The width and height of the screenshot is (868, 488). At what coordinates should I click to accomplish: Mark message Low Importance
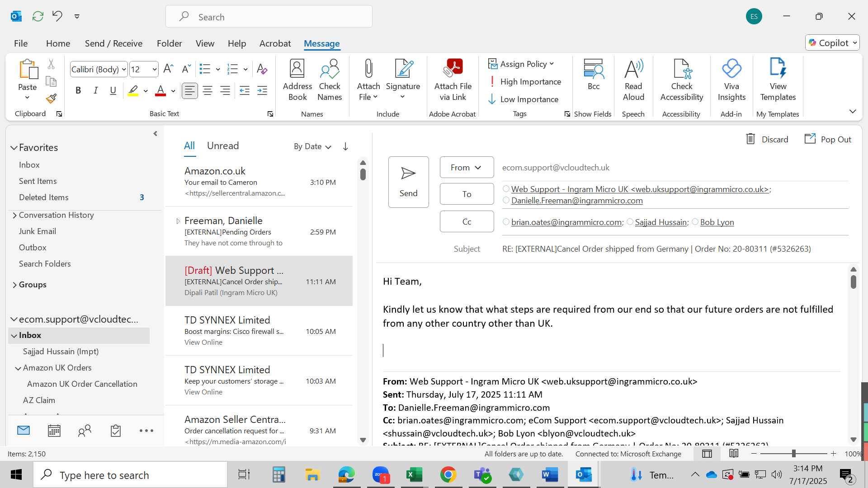[524, 99]
